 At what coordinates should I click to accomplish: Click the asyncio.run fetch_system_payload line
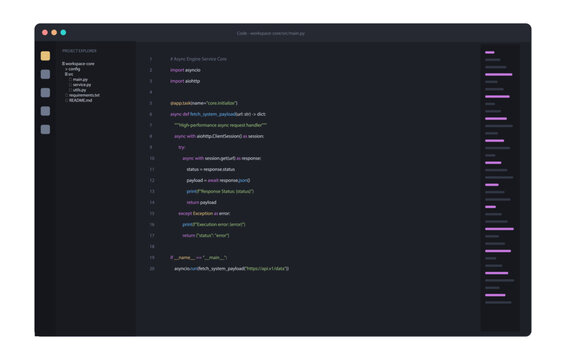231,269
